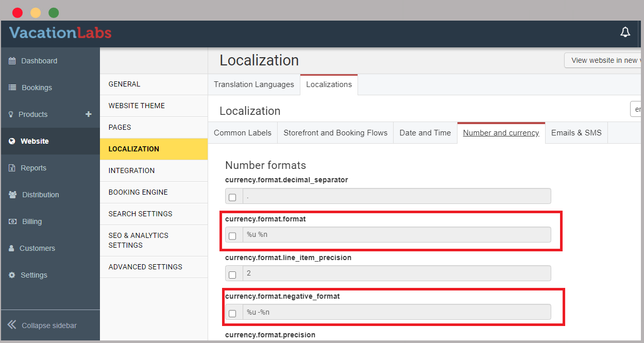
Task: Check the currency.format.negative_format override box
Action: 232,313
